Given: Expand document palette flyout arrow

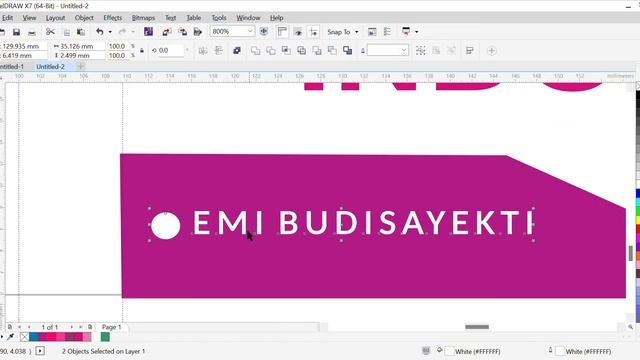Looking at the screenshot, I should 1,337.
